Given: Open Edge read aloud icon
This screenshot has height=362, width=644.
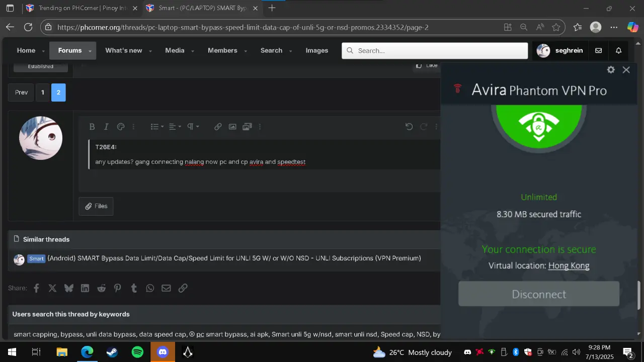Looking at the screenshot, I should click(x=540, y=27).
